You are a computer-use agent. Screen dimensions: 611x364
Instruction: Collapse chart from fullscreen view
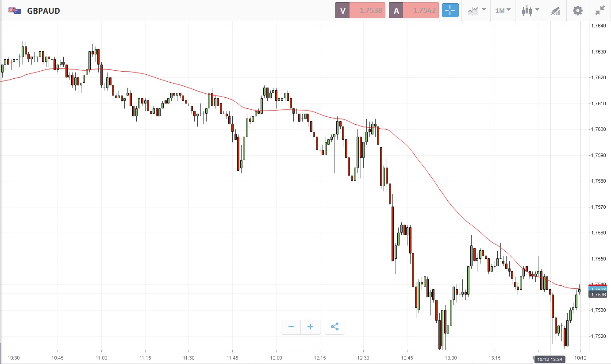click(x=600, y=11)
